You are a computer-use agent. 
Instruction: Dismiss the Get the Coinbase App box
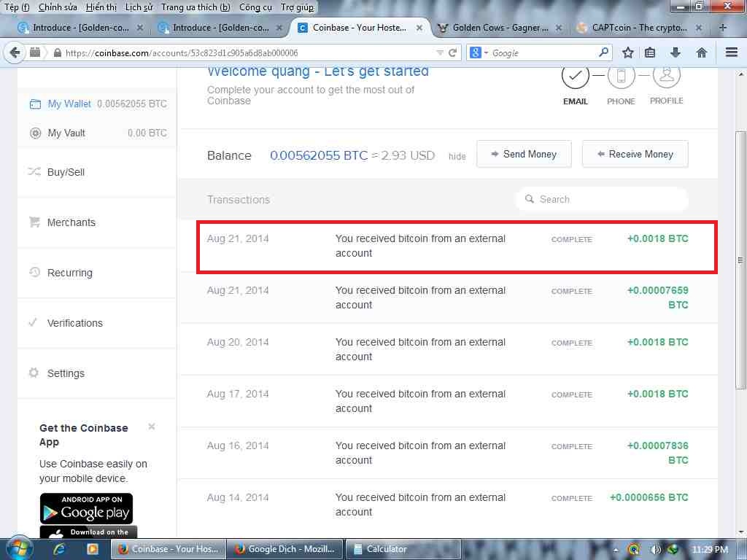[x=152, y=427]
